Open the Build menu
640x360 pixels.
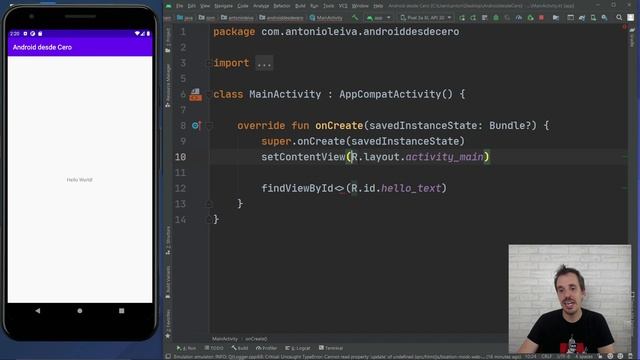(300, 6)
